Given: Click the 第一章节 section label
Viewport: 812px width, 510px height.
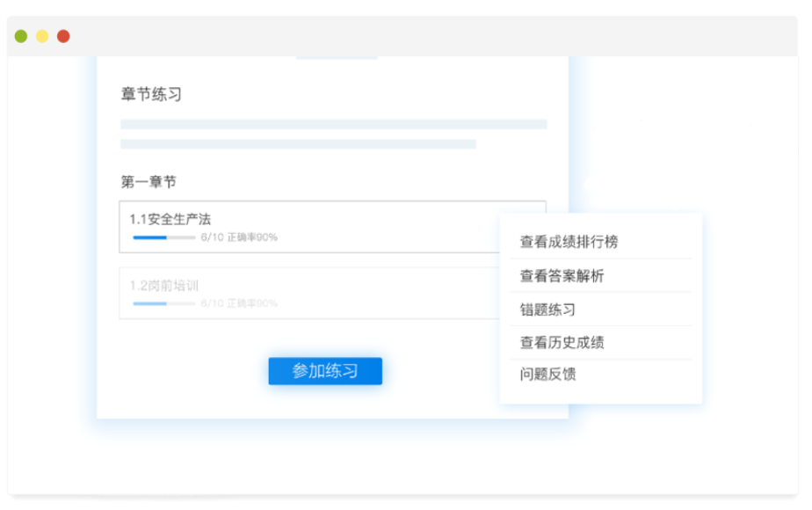Looking at the screenshot, I should click(x=149, y=182).
